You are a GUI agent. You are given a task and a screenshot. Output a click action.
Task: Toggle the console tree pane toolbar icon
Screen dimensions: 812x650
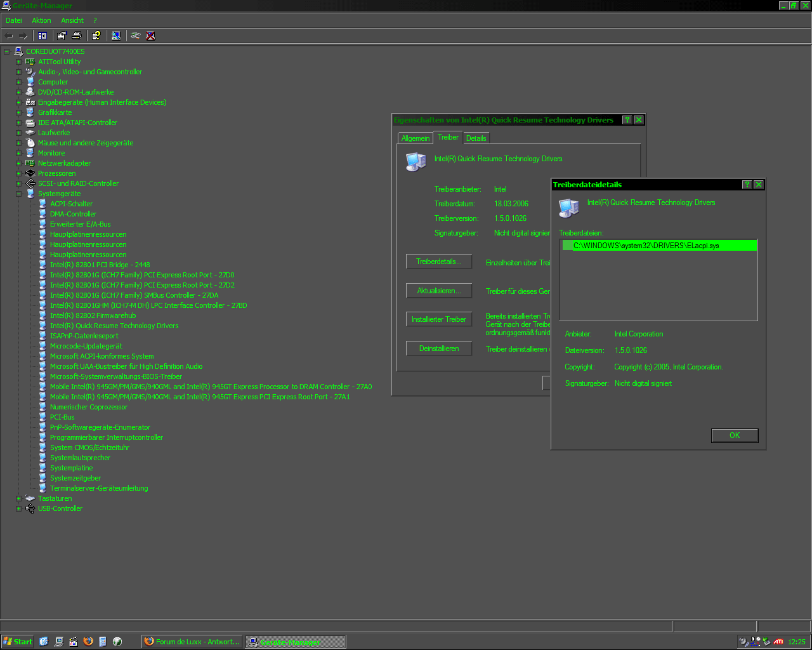tap(43, 36)
